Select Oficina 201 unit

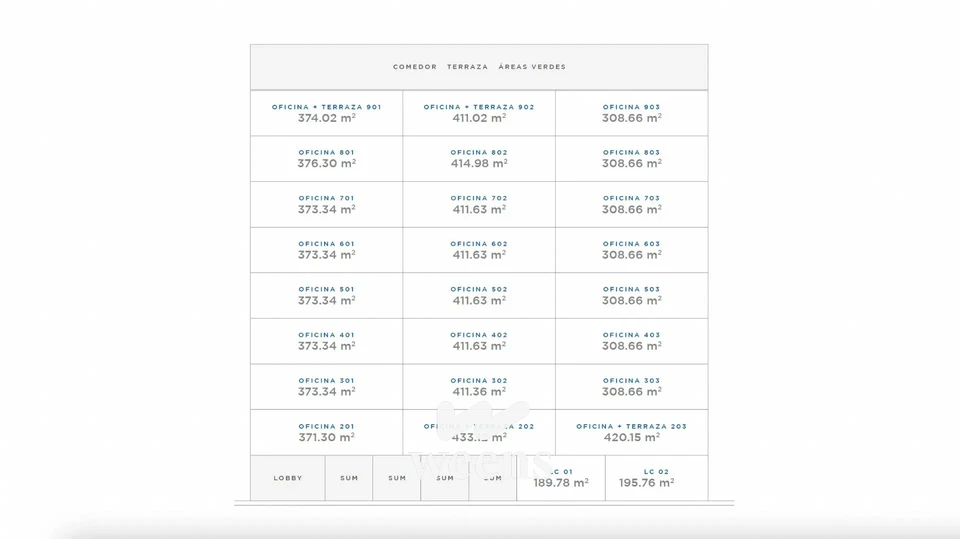(x=326, y=432)
